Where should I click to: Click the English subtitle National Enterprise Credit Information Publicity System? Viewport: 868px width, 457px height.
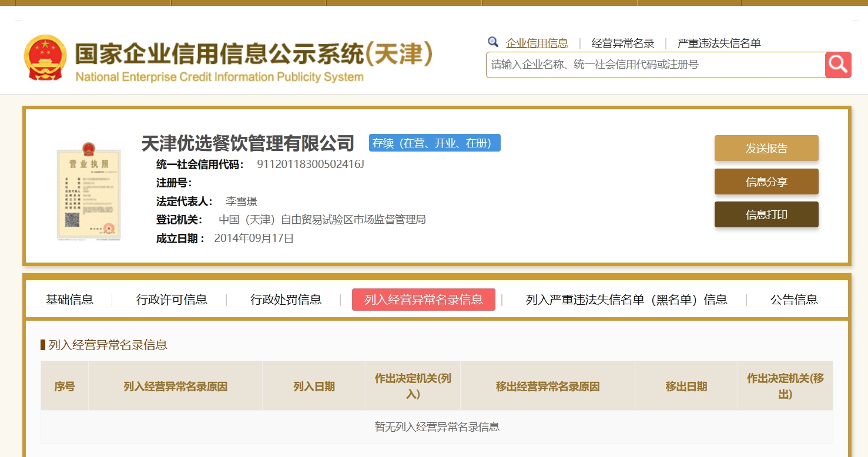pos(219,77)
